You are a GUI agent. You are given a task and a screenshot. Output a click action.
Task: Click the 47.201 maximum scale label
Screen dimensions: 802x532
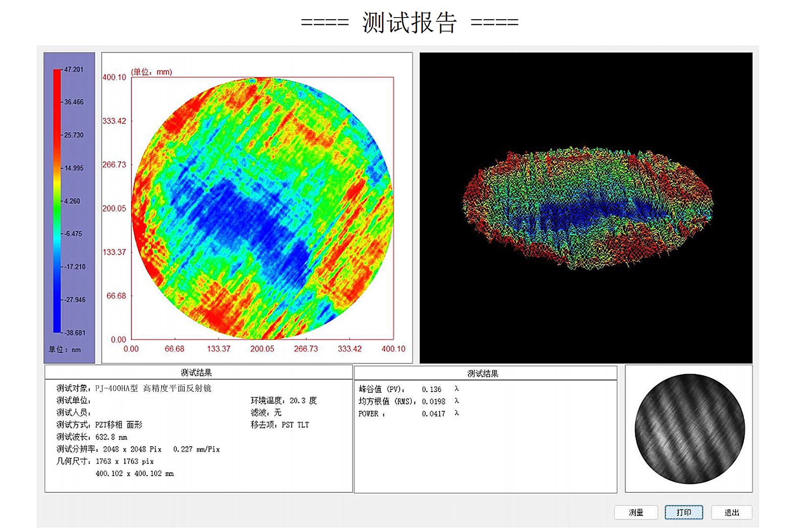[74, 69]
